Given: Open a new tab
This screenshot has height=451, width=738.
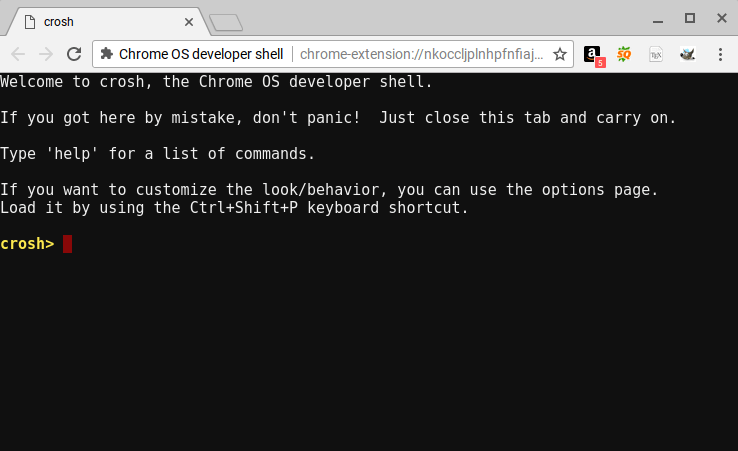Looking at the screenshot, I should point(226,23).
